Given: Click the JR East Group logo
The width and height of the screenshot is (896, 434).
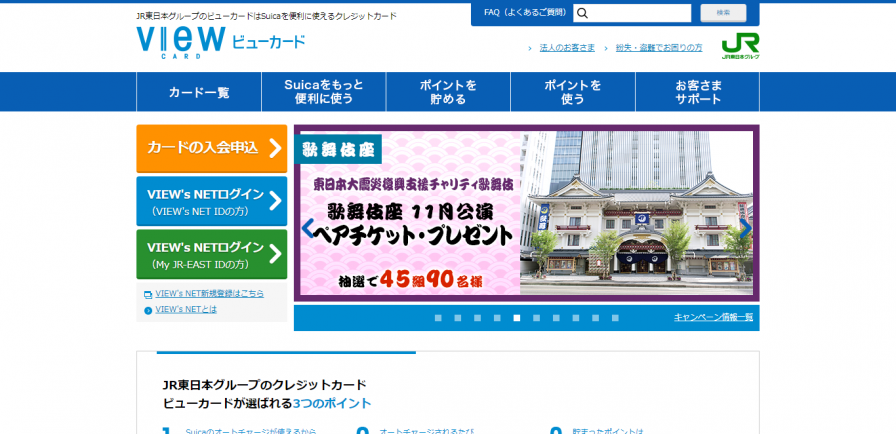Looking at the screenshot, I should point(740,46).
